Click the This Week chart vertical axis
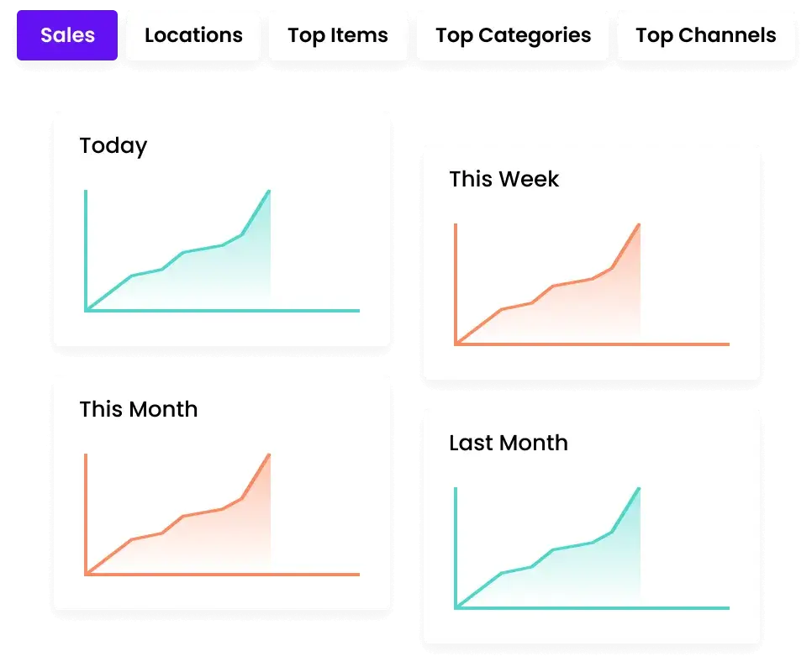The width and height of the screenshot is (812, 667). click(456, 285)
